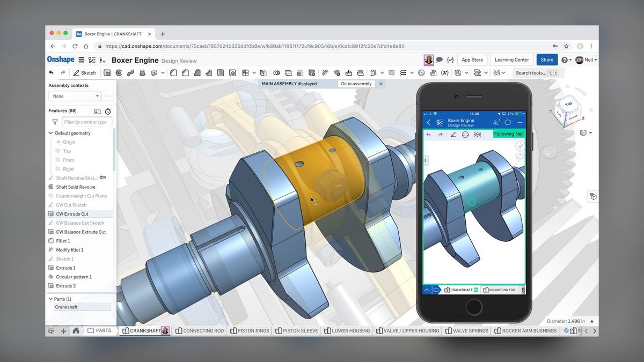Screen dimensions: 644x362
Task: Click the custom features {✓} icon
Action: 450,60
